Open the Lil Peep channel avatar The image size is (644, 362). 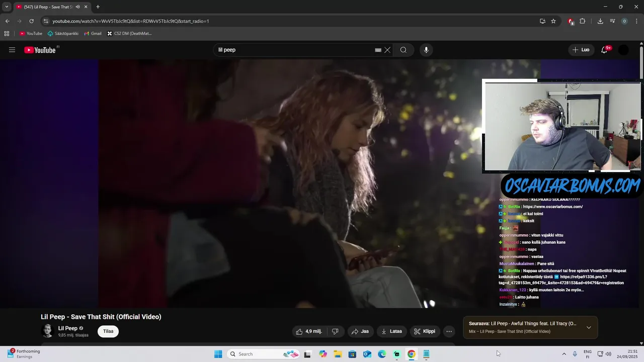click(47, 331)
